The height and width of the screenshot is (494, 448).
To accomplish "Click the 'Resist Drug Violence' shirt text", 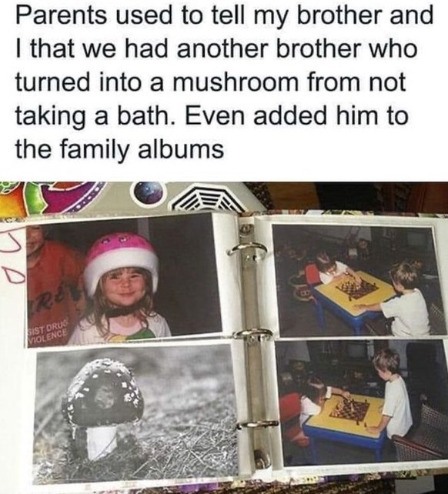I will point(48,333).
